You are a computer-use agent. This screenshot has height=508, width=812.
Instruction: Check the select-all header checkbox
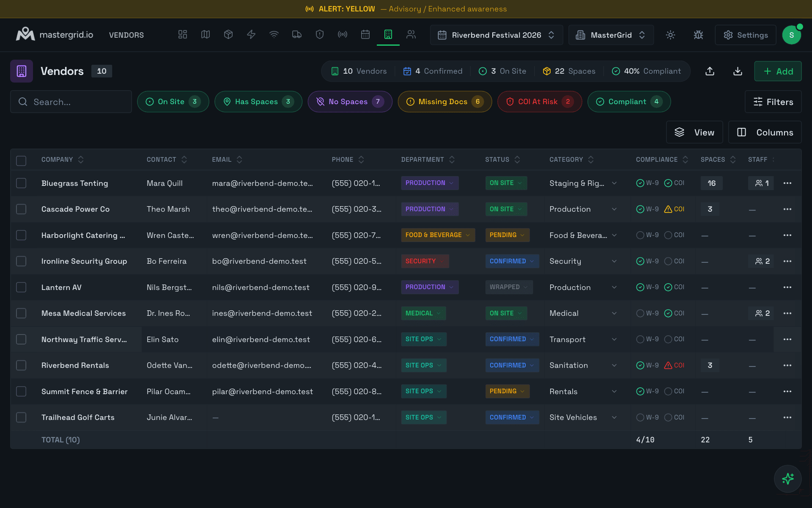pyautogui.click(x=21, y=160)
